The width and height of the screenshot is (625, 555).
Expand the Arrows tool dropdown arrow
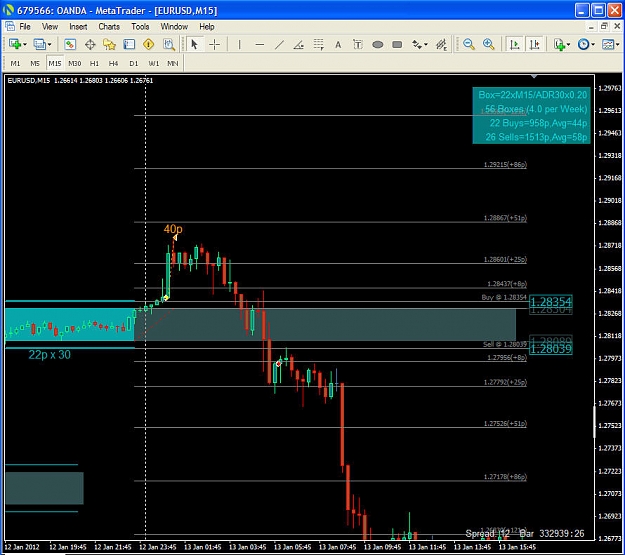(x=426, y=44)
